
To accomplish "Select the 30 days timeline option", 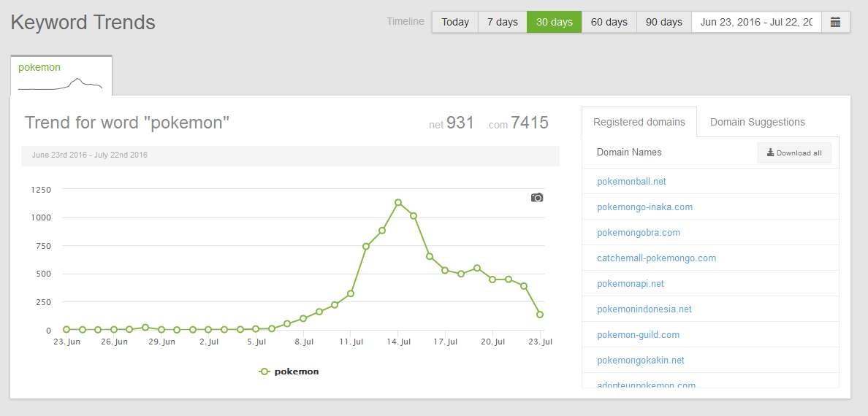I will tap(554, 22).
